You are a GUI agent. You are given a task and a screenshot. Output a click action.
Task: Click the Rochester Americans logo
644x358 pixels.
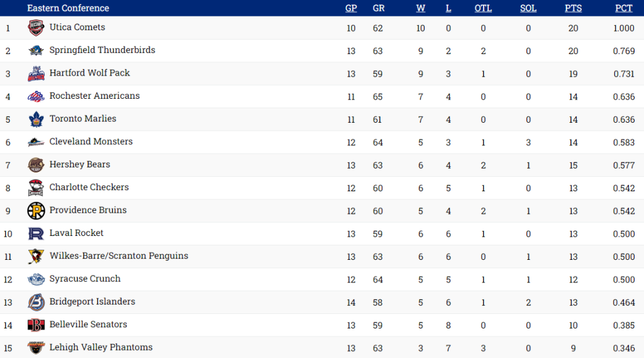tap(36, 96)
